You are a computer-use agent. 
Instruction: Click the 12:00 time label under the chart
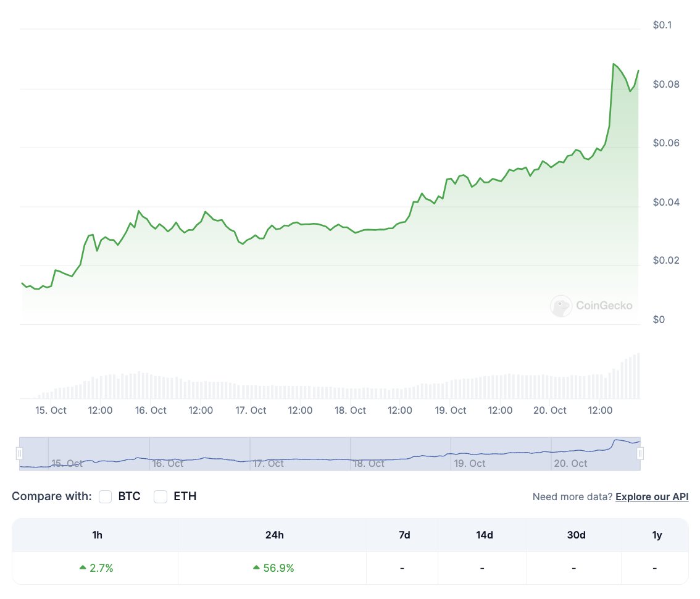click(100, 410)
